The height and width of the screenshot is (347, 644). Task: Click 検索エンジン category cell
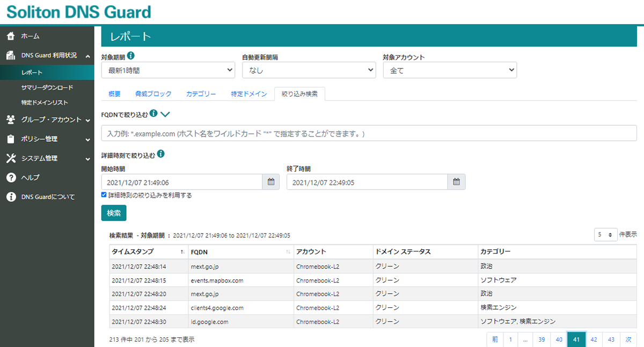pos(558,308)
